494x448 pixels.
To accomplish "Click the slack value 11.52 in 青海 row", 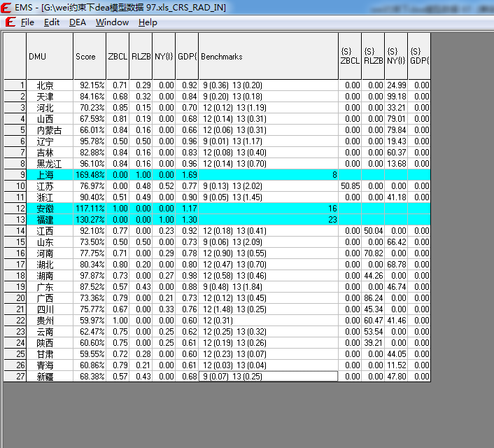I will pyautogui.click(x=396, y=365).
